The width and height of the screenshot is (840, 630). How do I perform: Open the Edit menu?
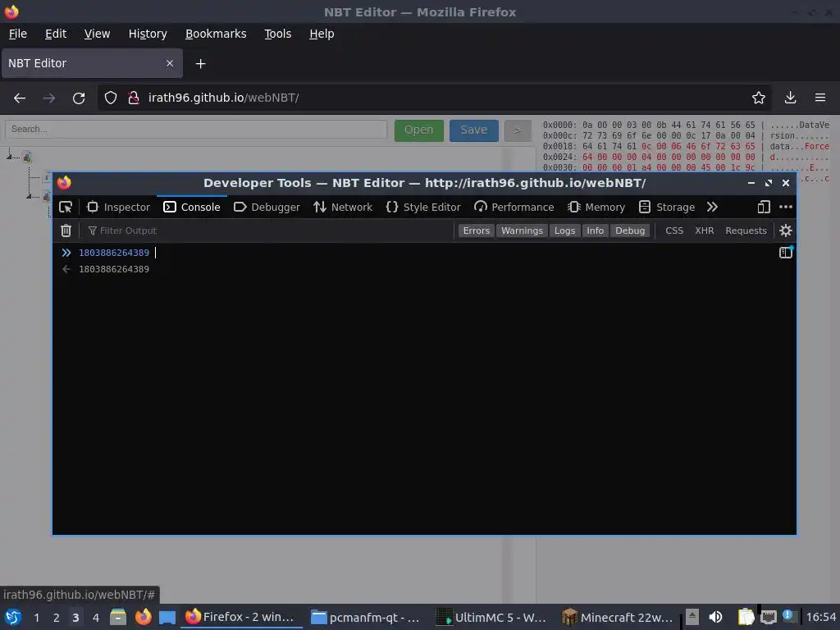56,34
